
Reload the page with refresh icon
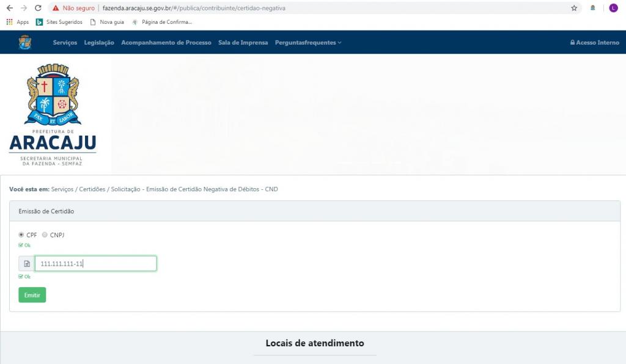point(38,9)
